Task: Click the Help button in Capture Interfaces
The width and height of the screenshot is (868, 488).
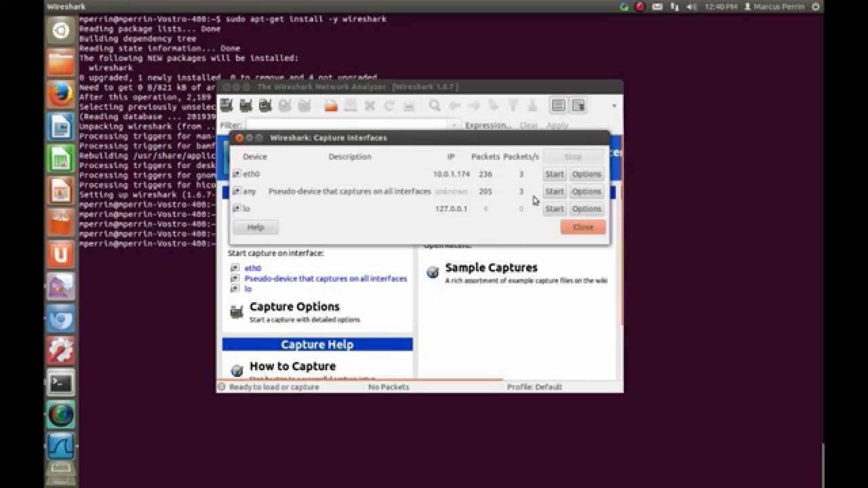Action: point(256,227)
